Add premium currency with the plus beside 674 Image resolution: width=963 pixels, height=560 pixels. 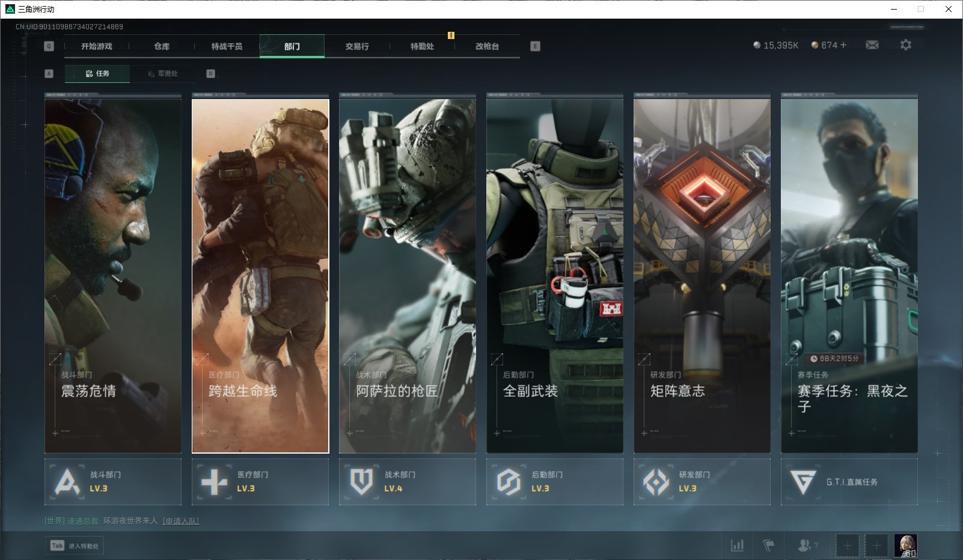tap(843, 45)
